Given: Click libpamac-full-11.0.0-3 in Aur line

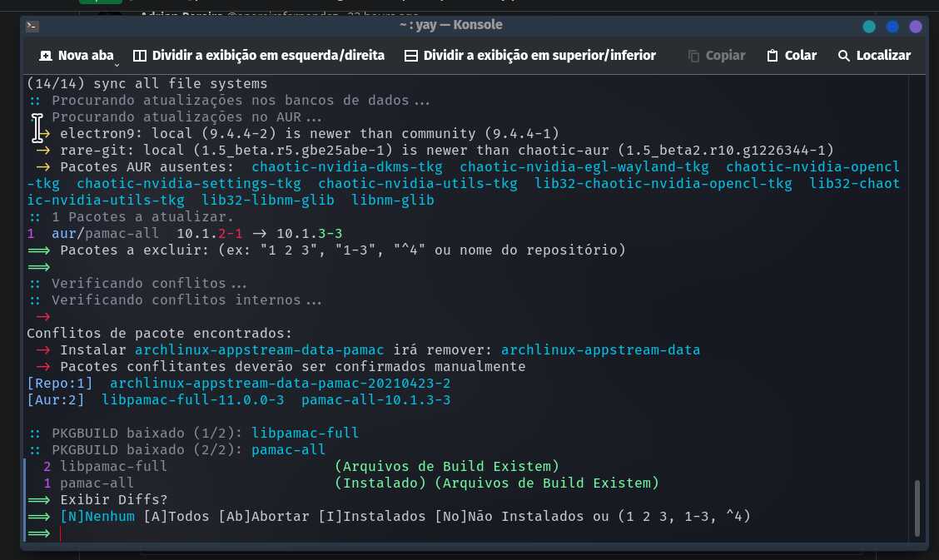Looking at the screenshot, I should coord(193,399).
